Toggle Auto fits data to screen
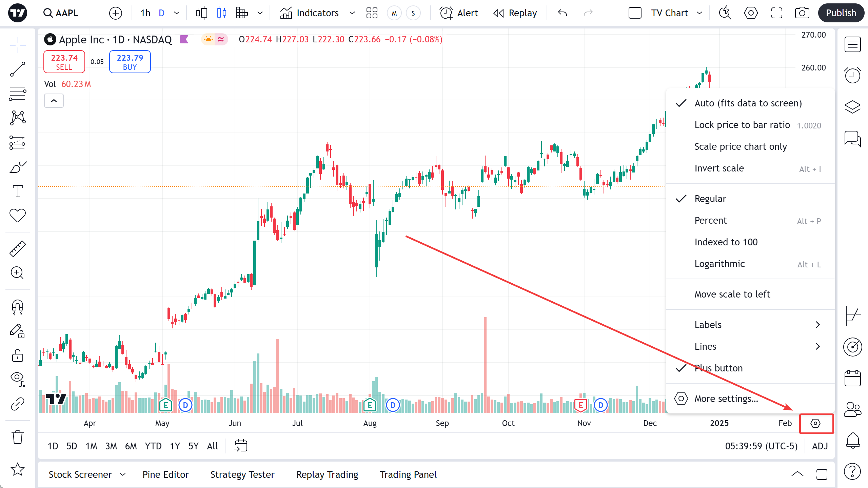Viewport: 868px width, 488px height. 748,103
